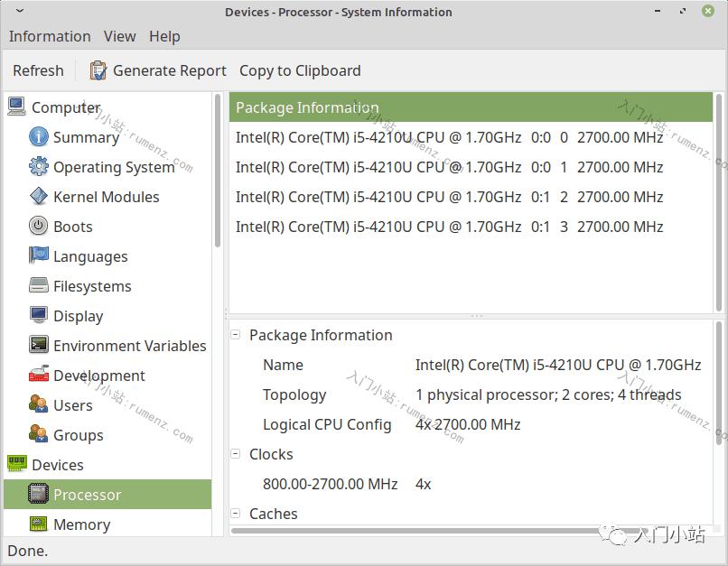Click the Groups people icon
This screenshot has height=566, width=728.
(39, 434)
